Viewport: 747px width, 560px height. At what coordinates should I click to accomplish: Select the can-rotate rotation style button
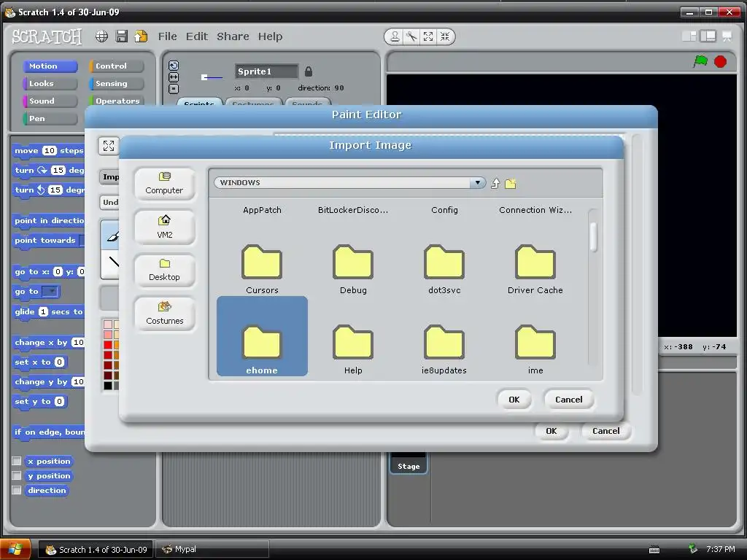[174, 66]
